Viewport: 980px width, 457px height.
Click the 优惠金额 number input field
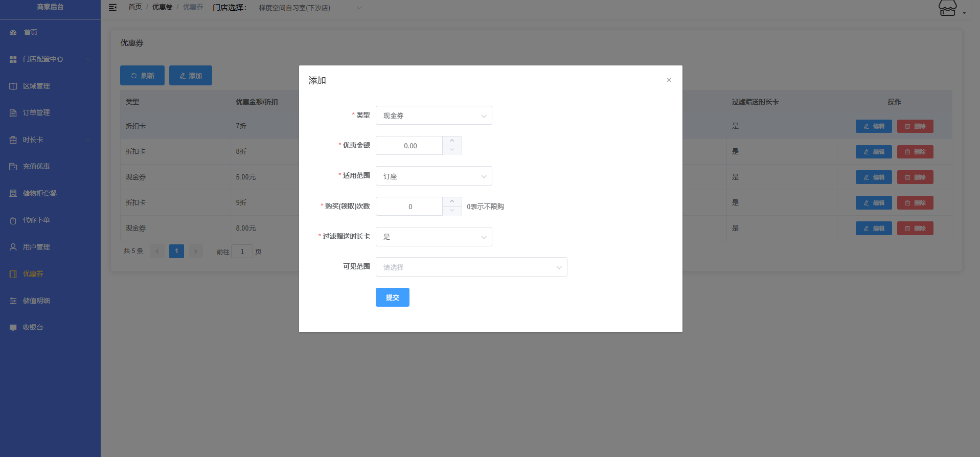tap(409, 146)
